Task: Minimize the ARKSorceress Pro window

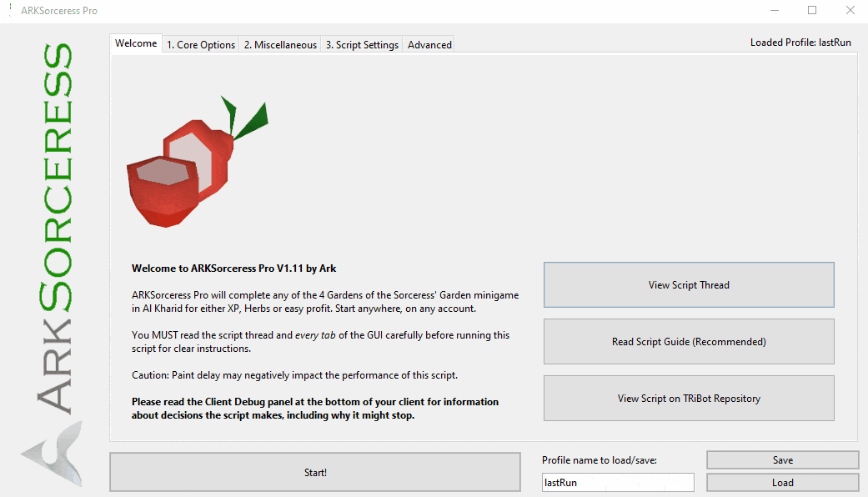Action: [775, 11]
